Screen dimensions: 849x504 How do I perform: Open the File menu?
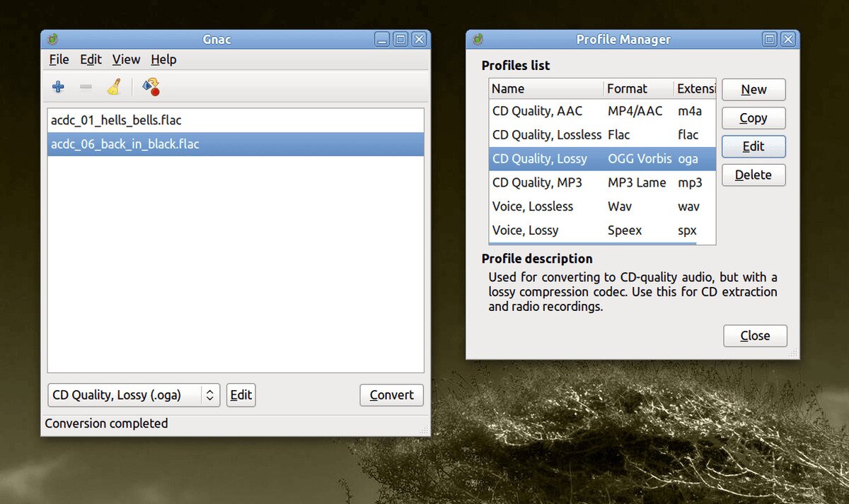point(58,59)
